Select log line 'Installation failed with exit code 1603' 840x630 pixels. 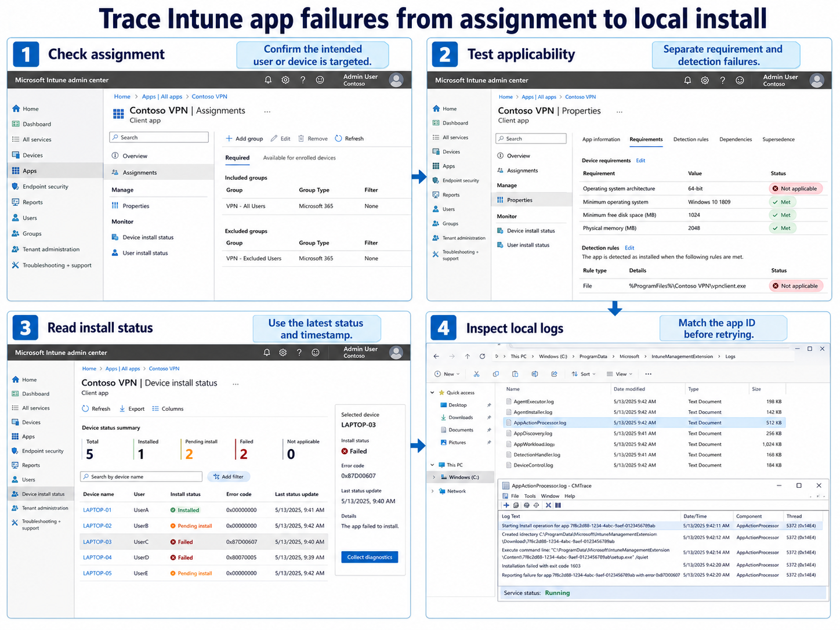click(x=660, y=566)
